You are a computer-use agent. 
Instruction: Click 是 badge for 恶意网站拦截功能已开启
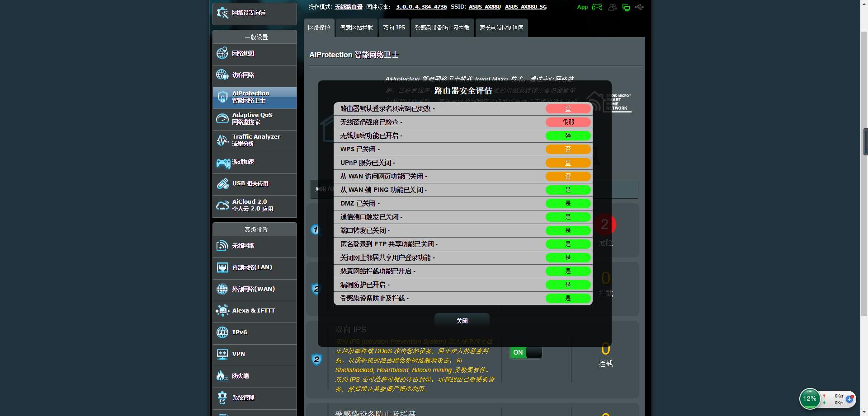(568, 271)
